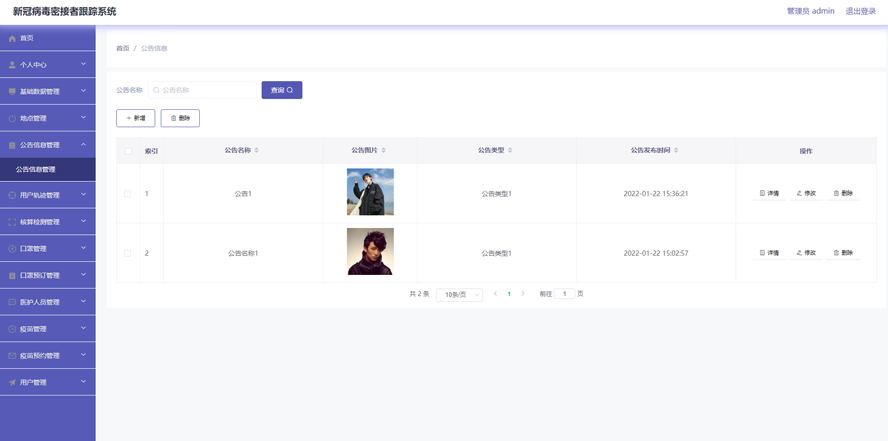The height and width of the screenshot is (441, 888).
Task: Click 删除 for row 公告名称1
Action: [843, 253]
